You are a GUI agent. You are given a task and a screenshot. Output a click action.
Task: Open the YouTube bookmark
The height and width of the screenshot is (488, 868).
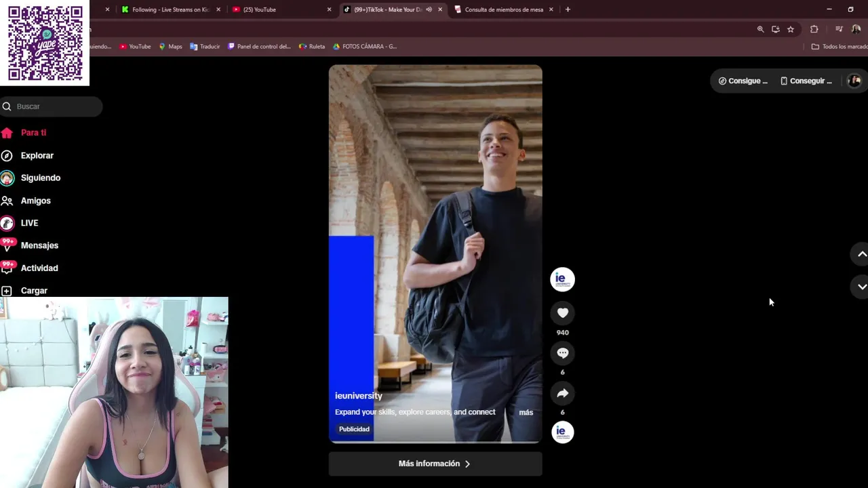tap(135, 47)
